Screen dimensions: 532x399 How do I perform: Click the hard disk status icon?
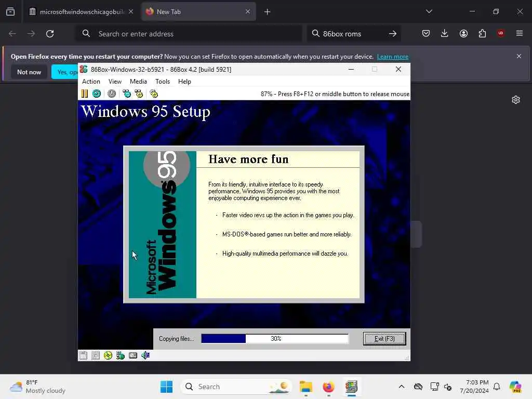(x=133, y=355)
